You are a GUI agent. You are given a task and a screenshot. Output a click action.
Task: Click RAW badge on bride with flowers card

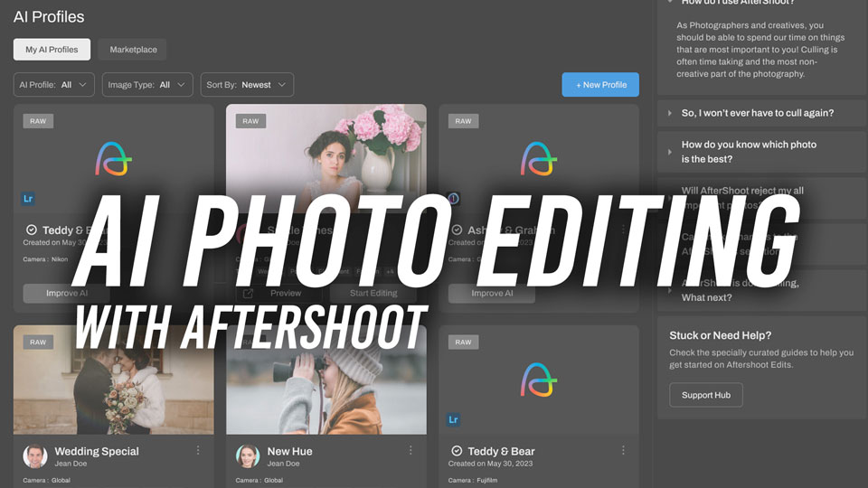click(x=250, y=120)
